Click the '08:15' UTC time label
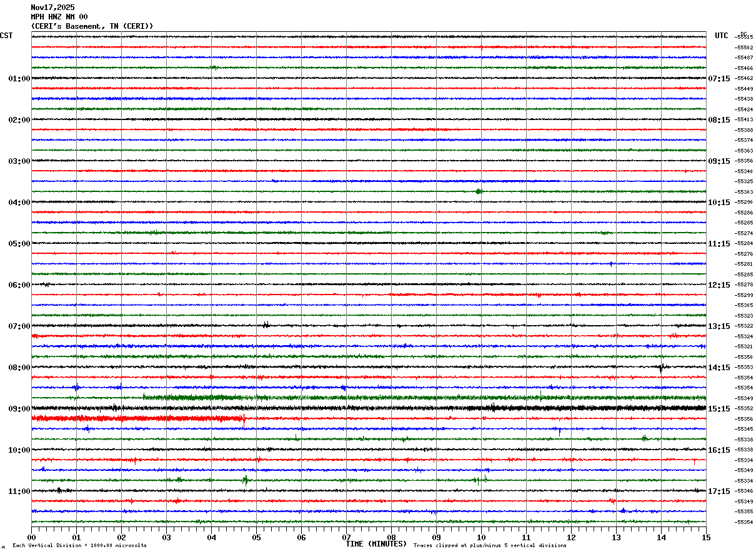Image resolution: width=756 pixels, height=554 pixels. 719,120
